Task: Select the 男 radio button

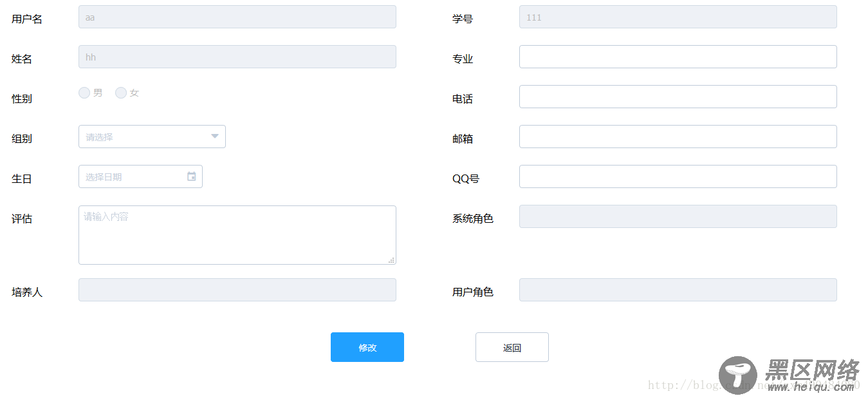Action: [84, 93]
